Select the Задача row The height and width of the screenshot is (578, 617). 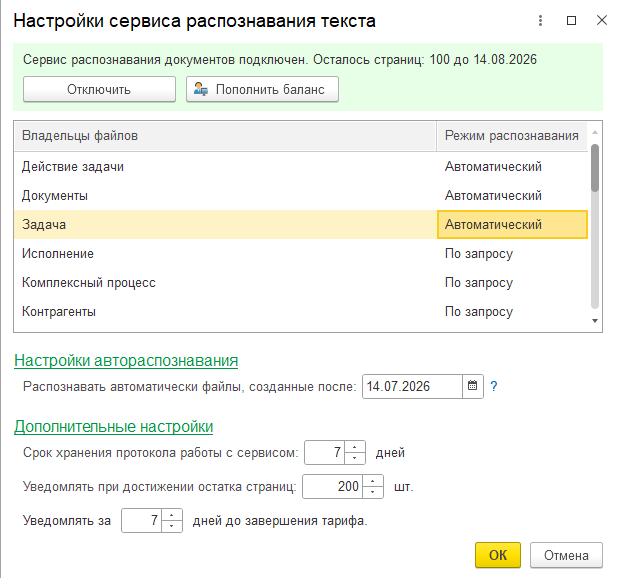(x=301, y=225)
